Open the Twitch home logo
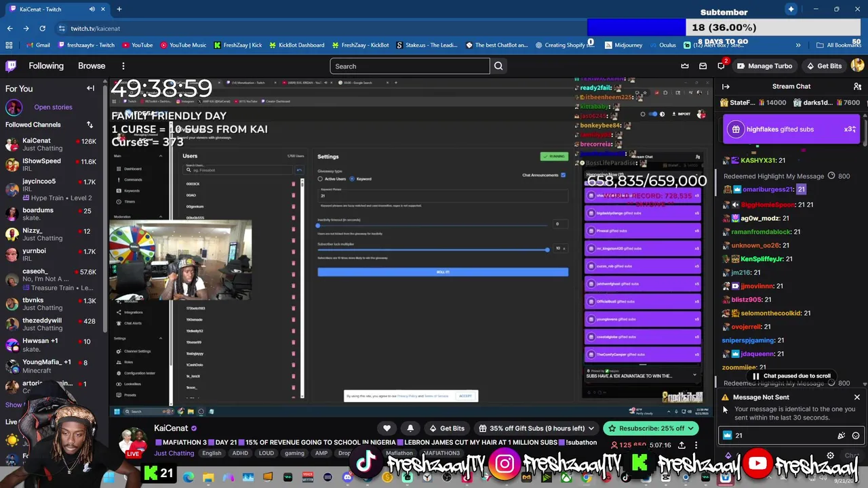The width and height of the screenshot is (868, 488). (11, 66)
